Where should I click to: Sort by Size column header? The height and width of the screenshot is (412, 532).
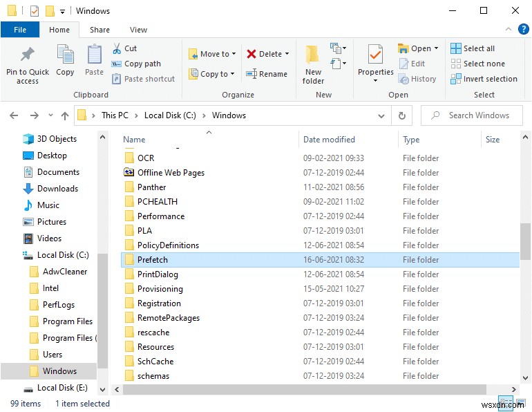pyautogui.click(x=493, y=140)
